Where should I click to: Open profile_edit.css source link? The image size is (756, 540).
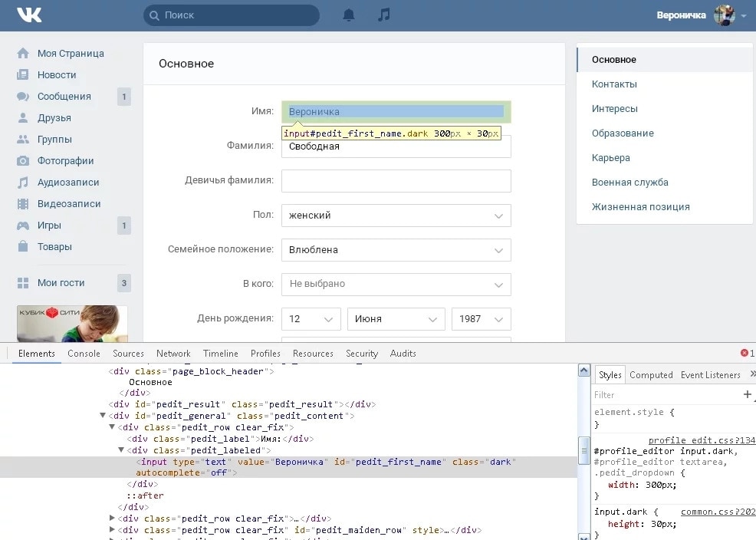702,440
